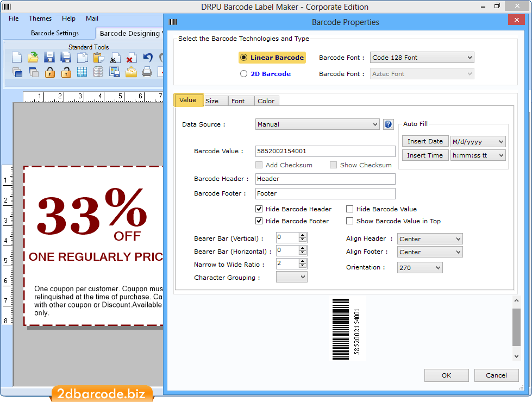Open the database batch processing icon
The width and height of the screenshot is (532, 402).
click(98, 72)
